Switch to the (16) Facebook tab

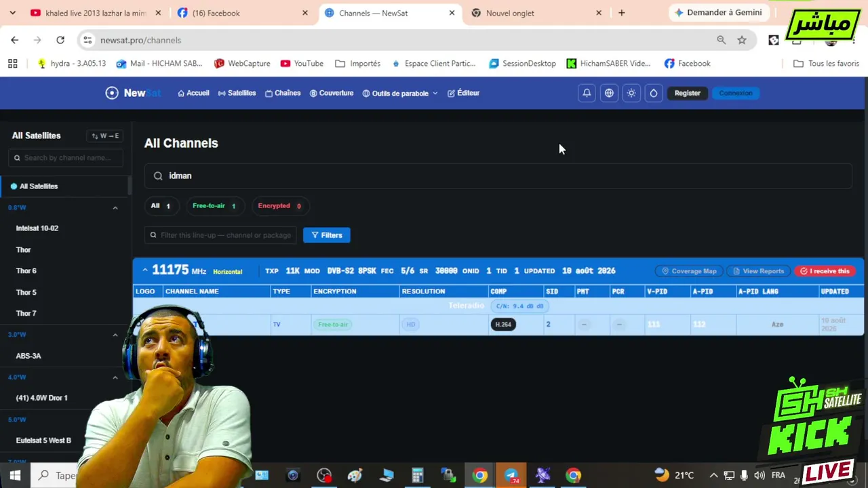(241, 13)
